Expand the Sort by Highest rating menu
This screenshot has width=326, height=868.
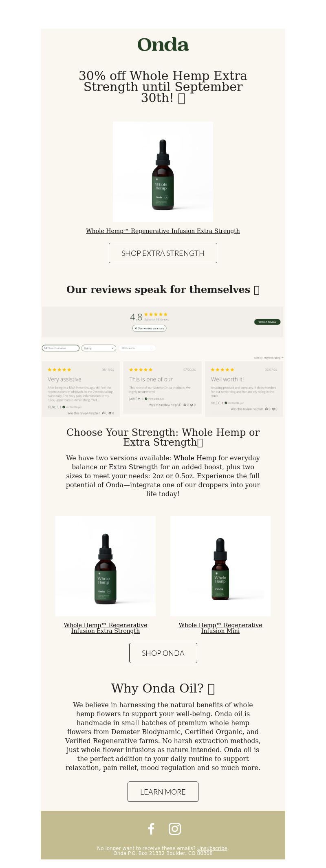point(269,357)
